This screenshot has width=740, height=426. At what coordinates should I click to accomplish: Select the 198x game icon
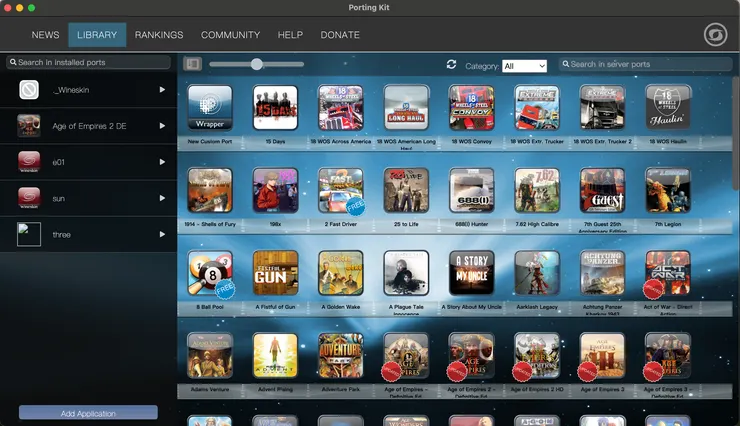pos(275,190)
